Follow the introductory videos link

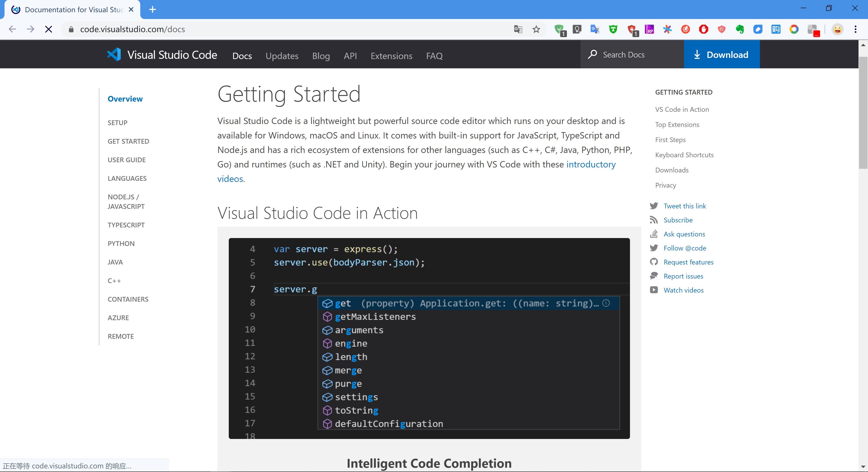[591, 164]
